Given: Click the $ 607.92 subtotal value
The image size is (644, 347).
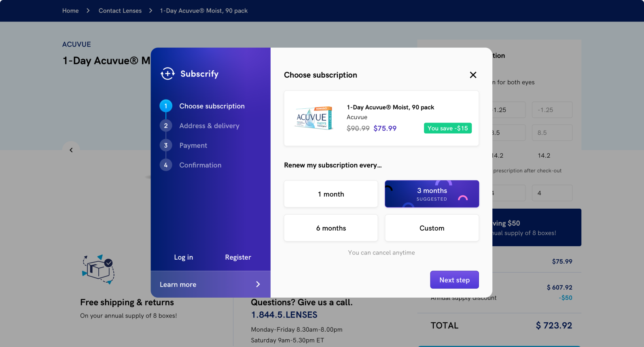Looking at the screenshot, I should click(x=559, y=288).
